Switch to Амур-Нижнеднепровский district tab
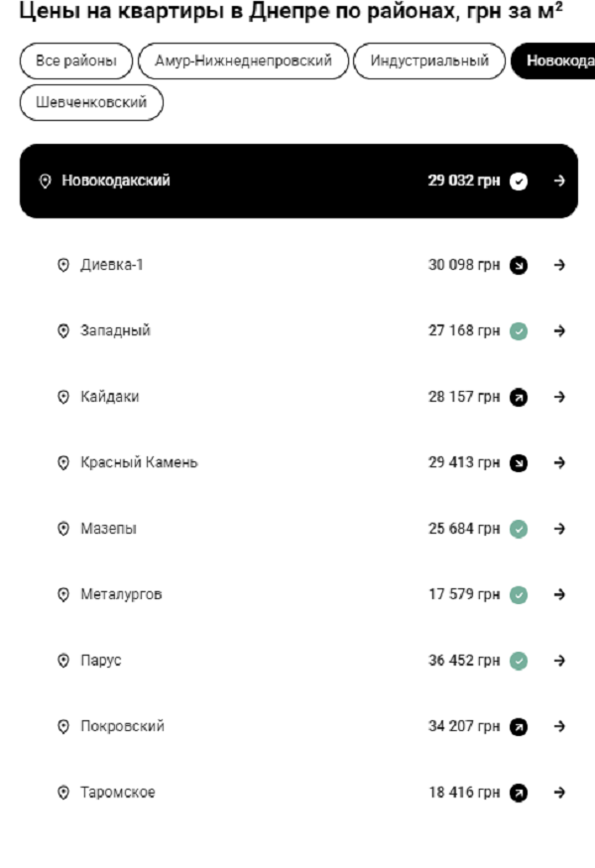This screenshot has width=595, height=868. point(244,62)
